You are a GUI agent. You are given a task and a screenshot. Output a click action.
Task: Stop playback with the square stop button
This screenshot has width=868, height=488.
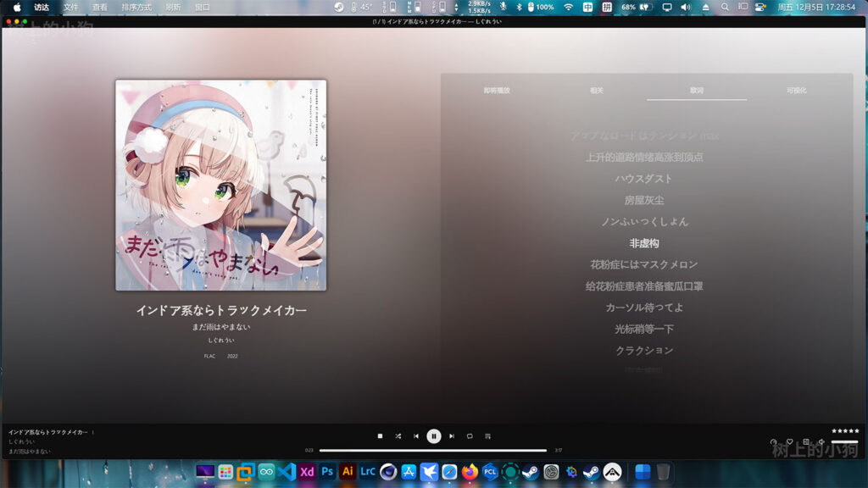pyautogui.click(x=380, y=436)
